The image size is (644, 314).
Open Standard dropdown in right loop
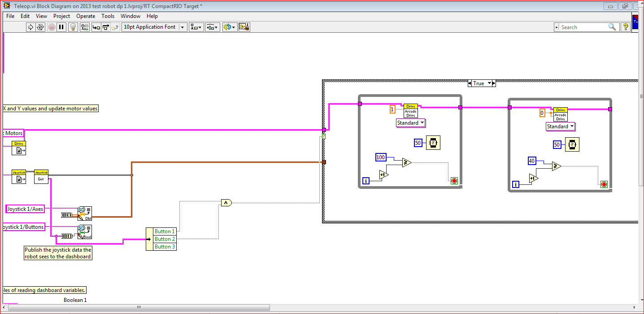[x=560, y=126]
